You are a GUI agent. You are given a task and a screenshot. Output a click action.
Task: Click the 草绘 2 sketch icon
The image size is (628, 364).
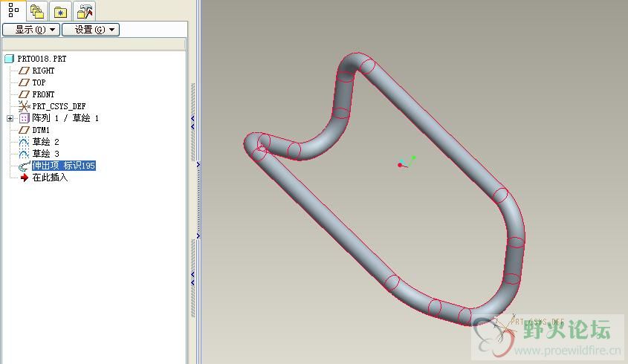[x=24, y=142]
